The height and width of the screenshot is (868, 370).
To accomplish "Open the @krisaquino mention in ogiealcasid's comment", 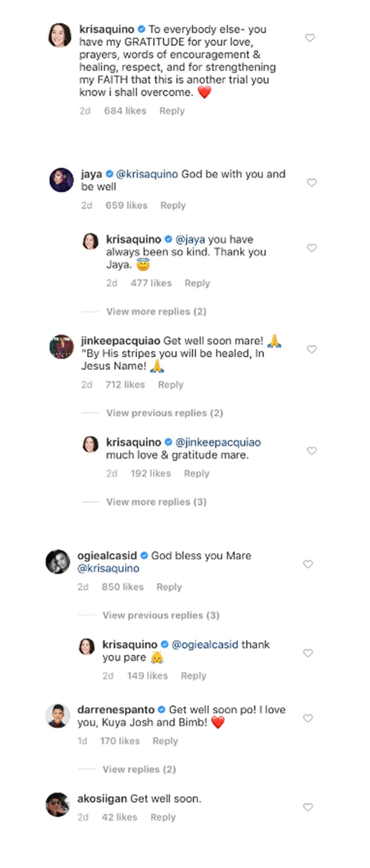I will point(108,568).
